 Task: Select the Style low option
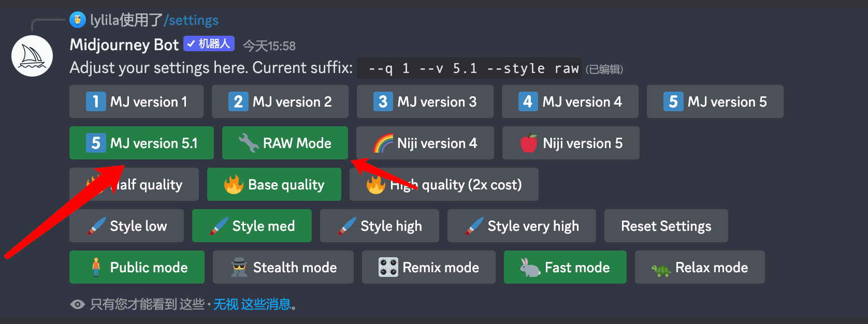pyautogui.click(x=126, y=226)
